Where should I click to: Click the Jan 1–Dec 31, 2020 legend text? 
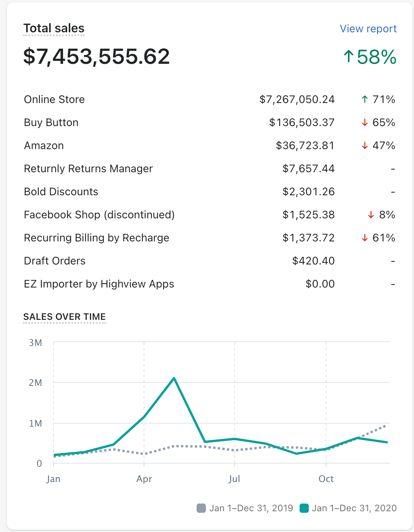tap(354, 508)
